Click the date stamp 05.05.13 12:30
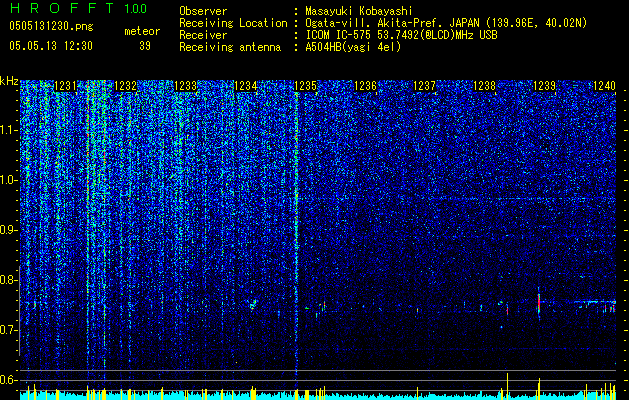Image resolution: width=629 pixels, height=400 pixels. coord(51,46)
